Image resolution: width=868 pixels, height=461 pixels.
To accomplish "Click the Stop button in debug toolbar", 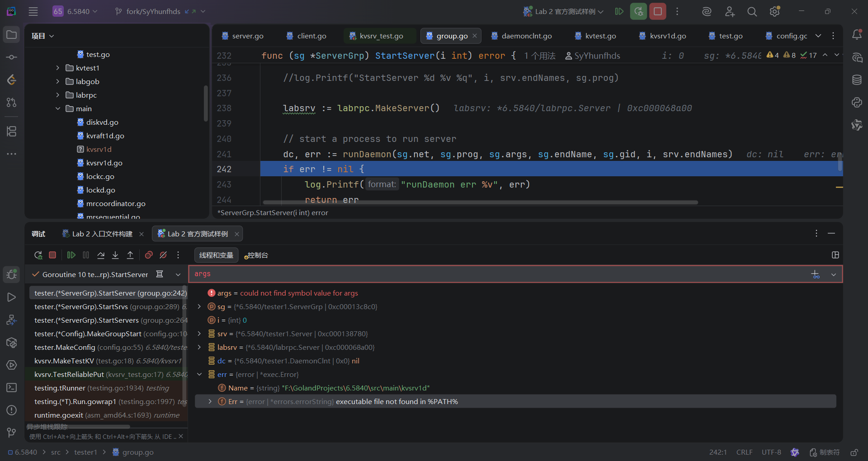I will (x=52, y=255).
